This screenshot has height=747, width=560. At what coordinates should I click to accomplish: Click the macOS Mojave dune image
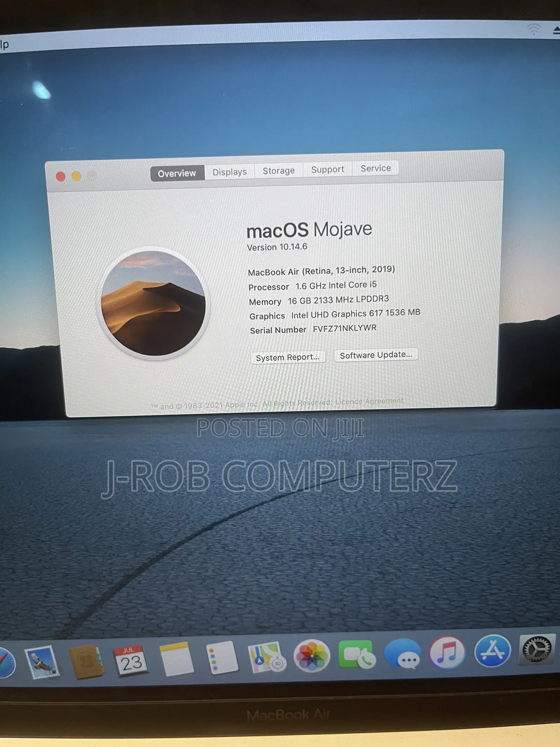tap(153, 303)
